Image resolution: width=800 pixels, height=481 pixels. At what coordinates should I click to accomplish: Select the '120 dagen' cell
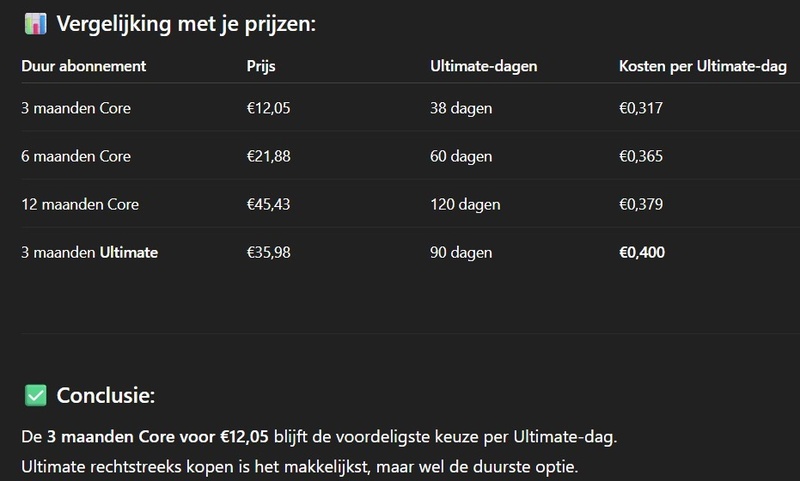click(x=465, y=205)
